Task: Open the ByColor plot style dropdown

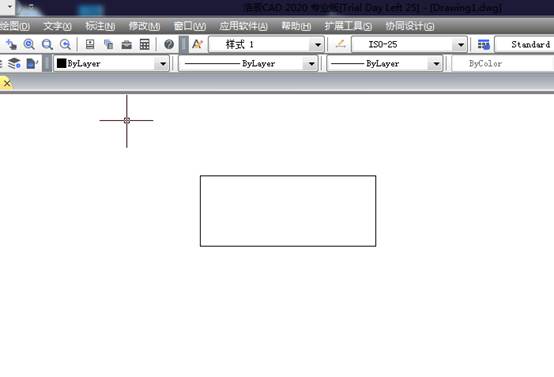Action: pos(503,64)
